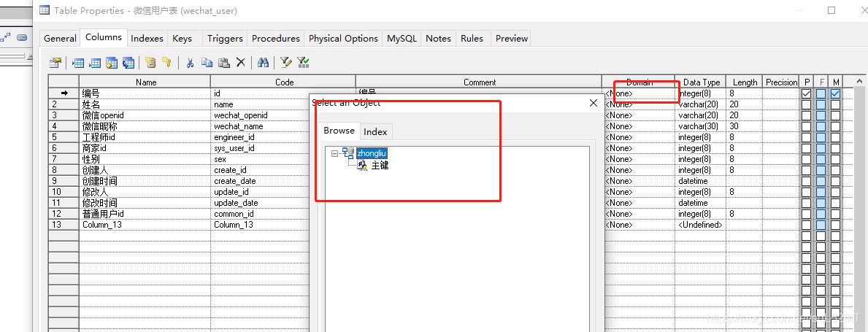The image size is (868, 332).
Task: Select the zhongliu tree item
Action: (372, 153)
